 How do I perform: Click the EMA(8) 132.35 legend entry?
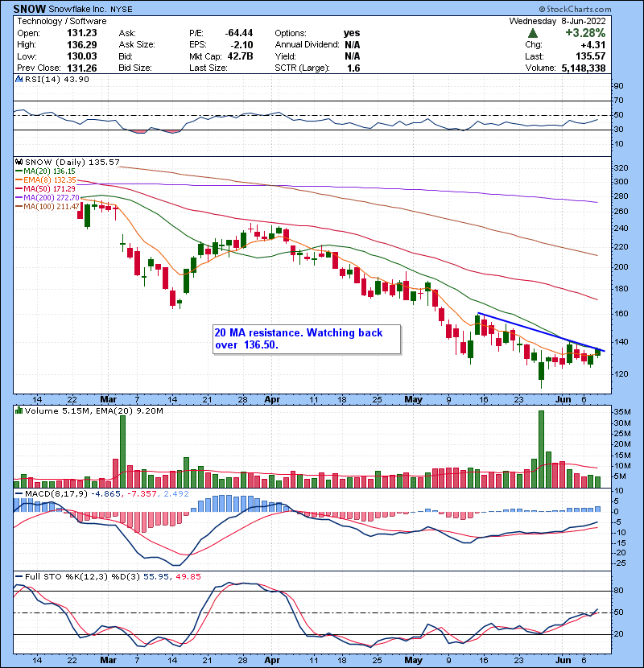(46, 180)
